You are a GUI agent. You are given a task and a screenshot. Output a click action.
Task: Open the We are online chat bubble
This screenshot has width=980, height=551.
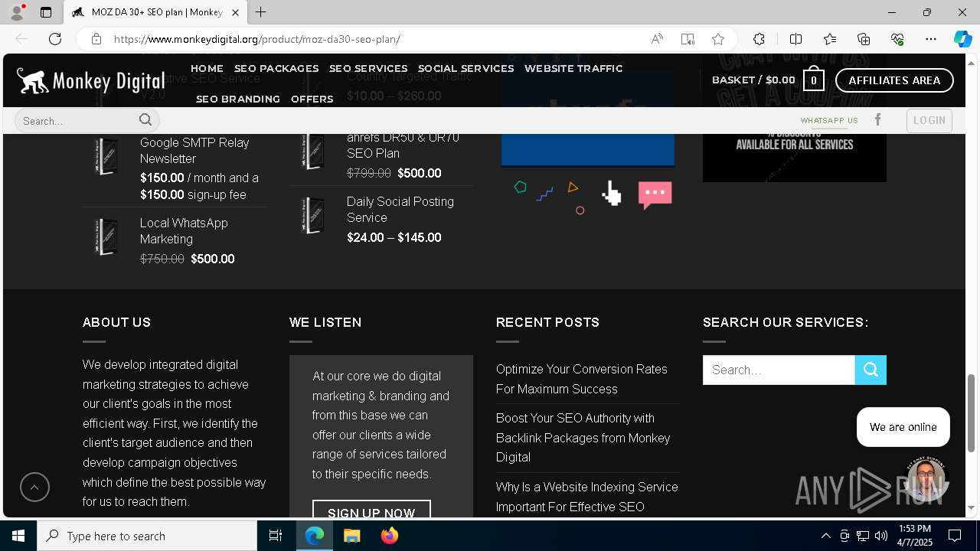tap(903, 427)
